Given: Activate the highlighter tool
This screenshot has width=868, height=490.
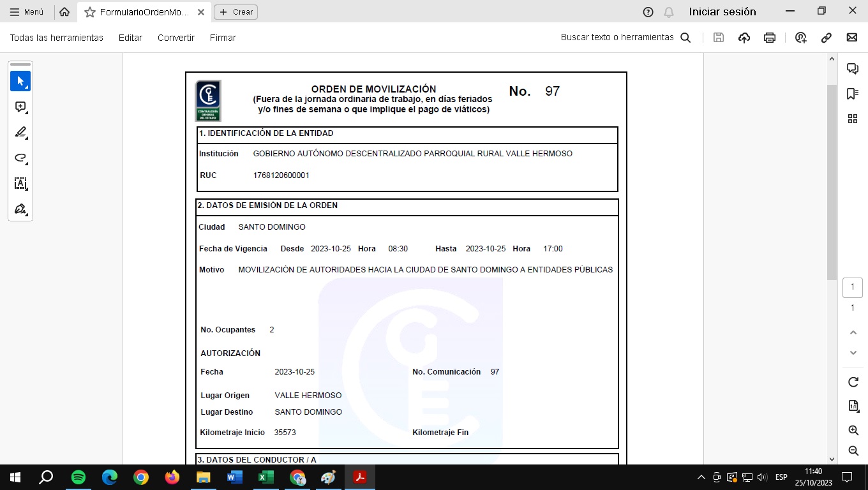Looking at the screenshot, I should coord(20,133).
